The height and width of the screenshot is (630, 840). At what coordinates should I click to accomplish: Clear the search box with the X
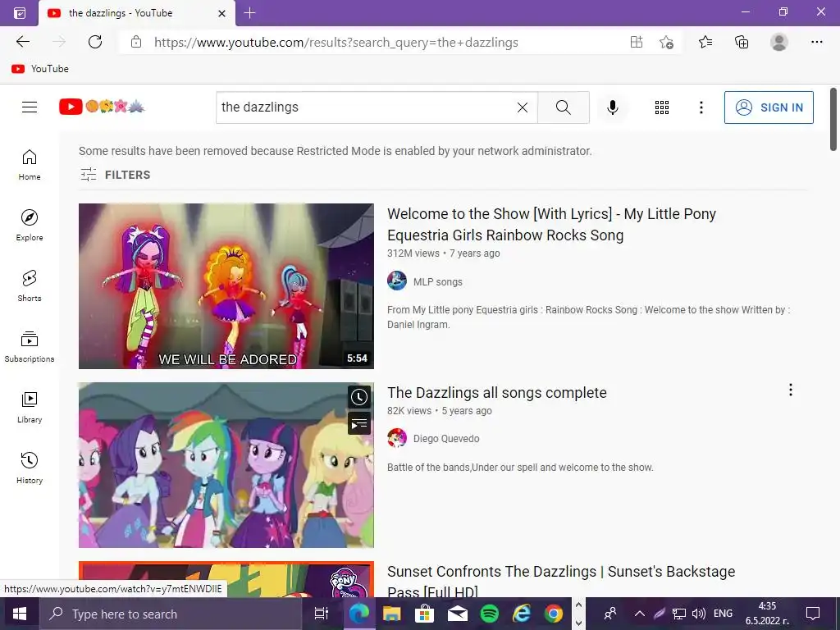tap(523, 107)
